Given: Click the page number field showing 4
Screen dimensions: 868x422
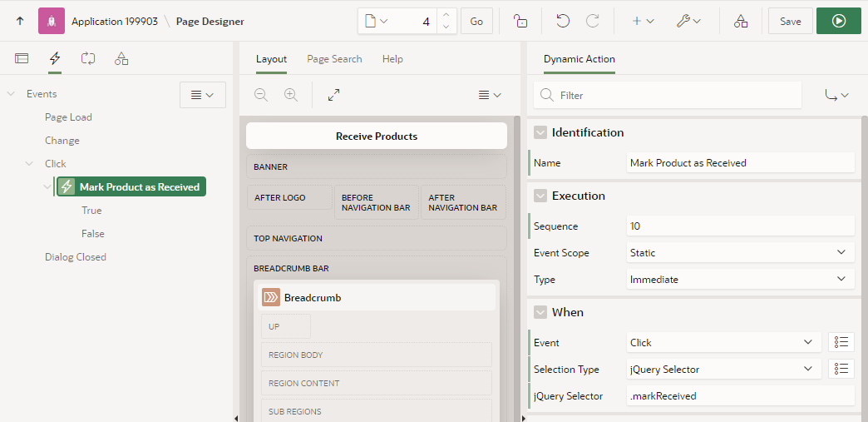Looking at the screenshot, I should click(x=415, y=21).
